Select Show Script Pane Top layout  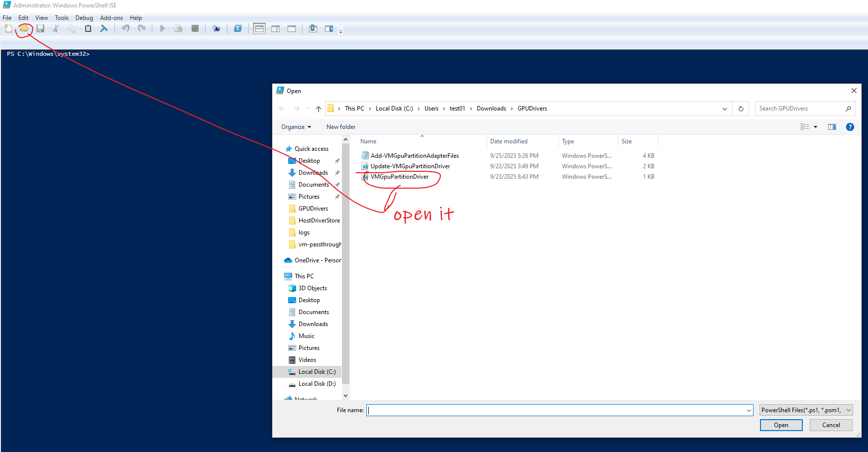[x=259, y=28]
